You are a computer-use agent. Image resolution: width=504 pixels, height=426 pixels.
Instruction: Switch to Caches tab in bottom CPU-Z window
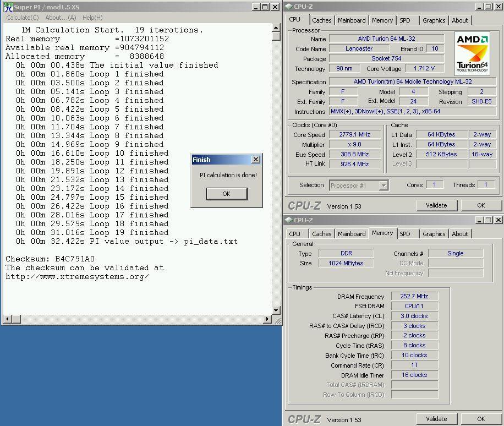tap(322, 234)
